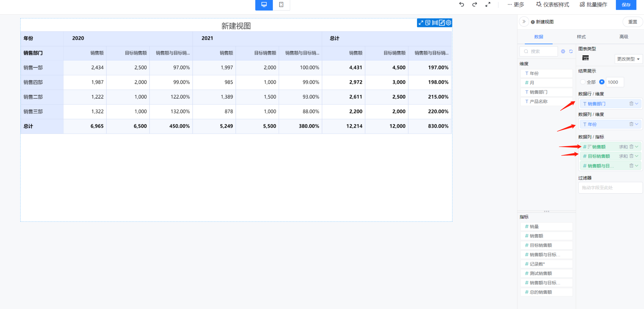Open the 高级 tab
Screen dimensions: 644x309
[623, 37]
